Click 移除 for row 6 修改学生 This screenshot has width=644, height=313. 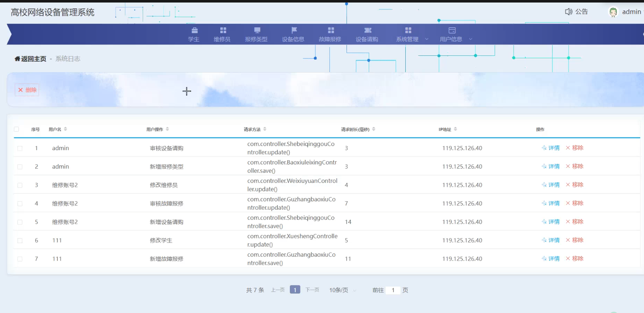574,240
